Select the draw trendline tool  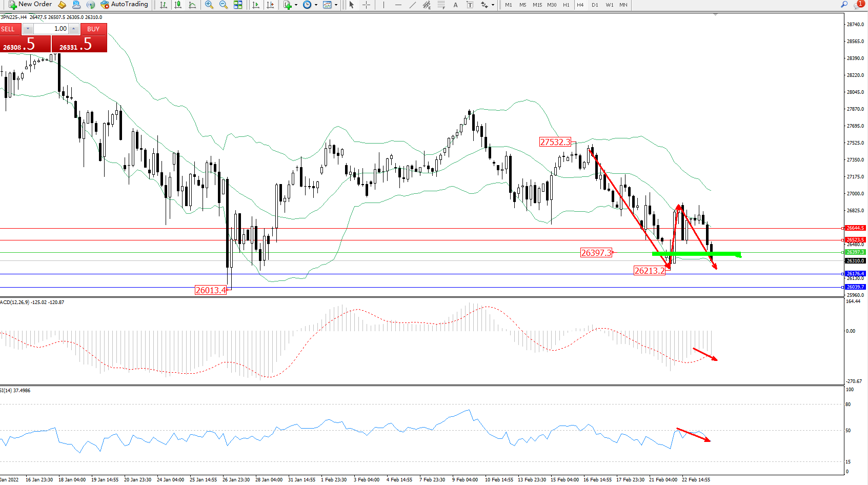412,5
